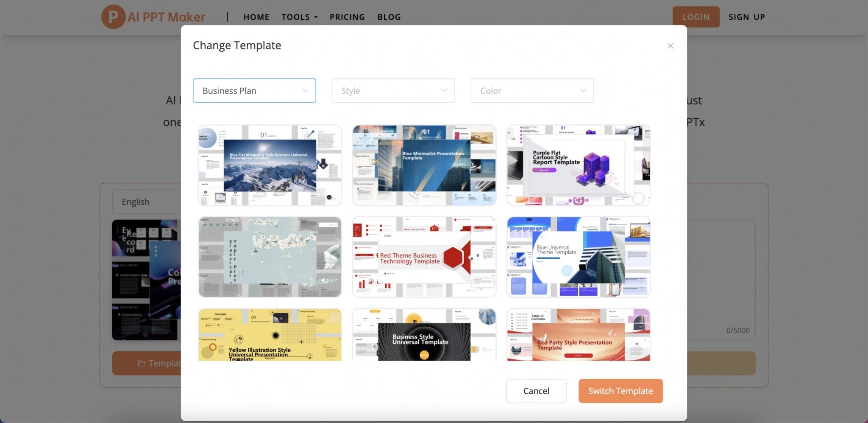This screenshot has width=868, height=423.
Task: Open the TOOLS dropdown menu
Action: [x=299, y=17]
